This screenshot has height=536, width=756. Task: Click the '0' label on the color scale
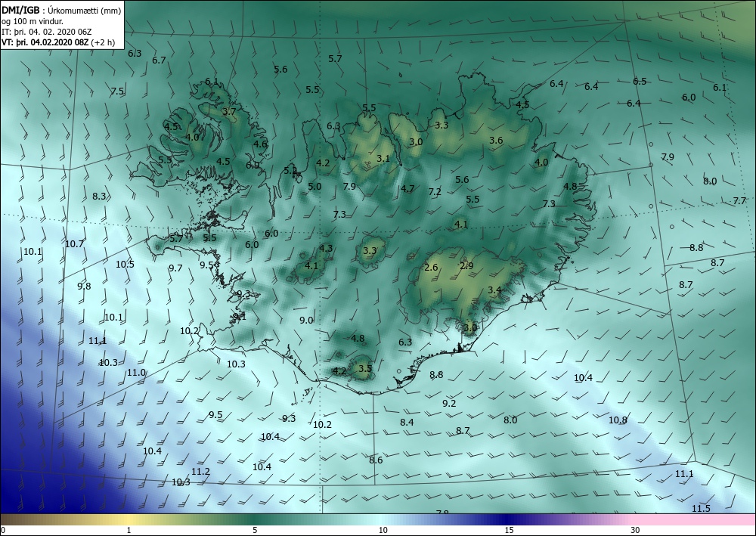tap(3, 531)
